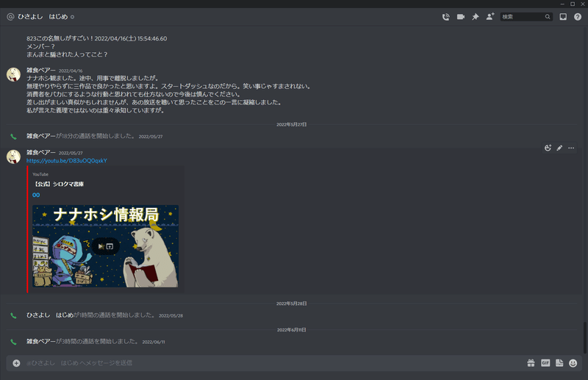Click the 3時間 call started entry
Screen dimensions: 588x380
click(x=96, y=341)
